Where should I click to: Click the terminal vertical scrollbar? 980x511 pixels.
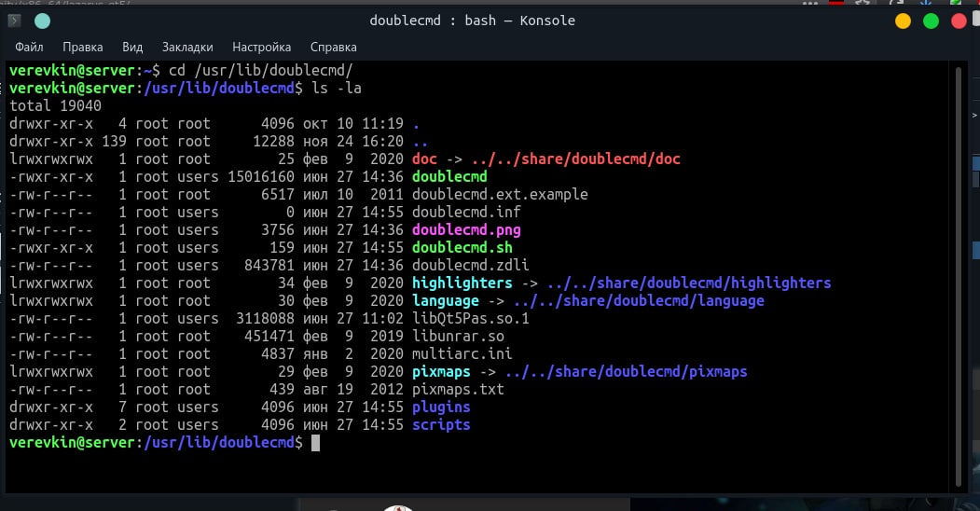click(x=959, y=275)
